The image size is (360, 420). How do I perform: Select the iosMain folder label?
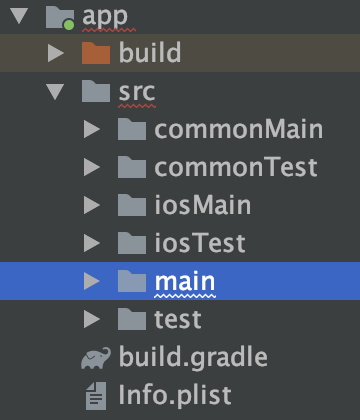203,205
